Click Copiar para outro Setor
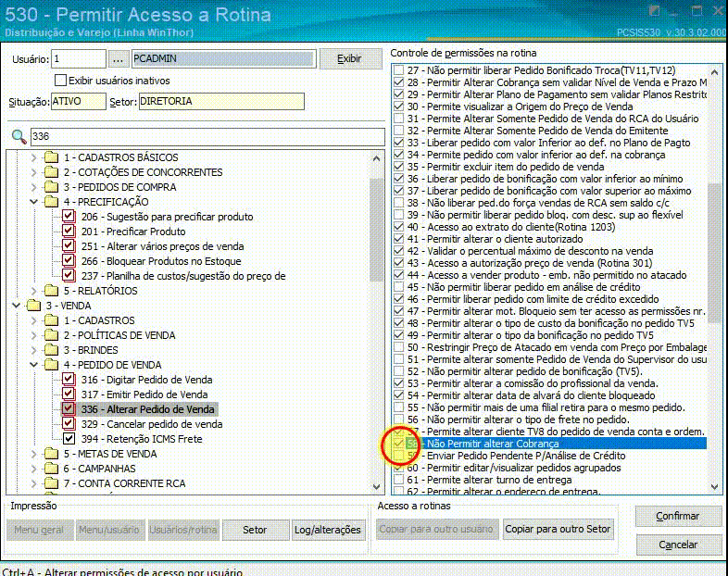 558,529
